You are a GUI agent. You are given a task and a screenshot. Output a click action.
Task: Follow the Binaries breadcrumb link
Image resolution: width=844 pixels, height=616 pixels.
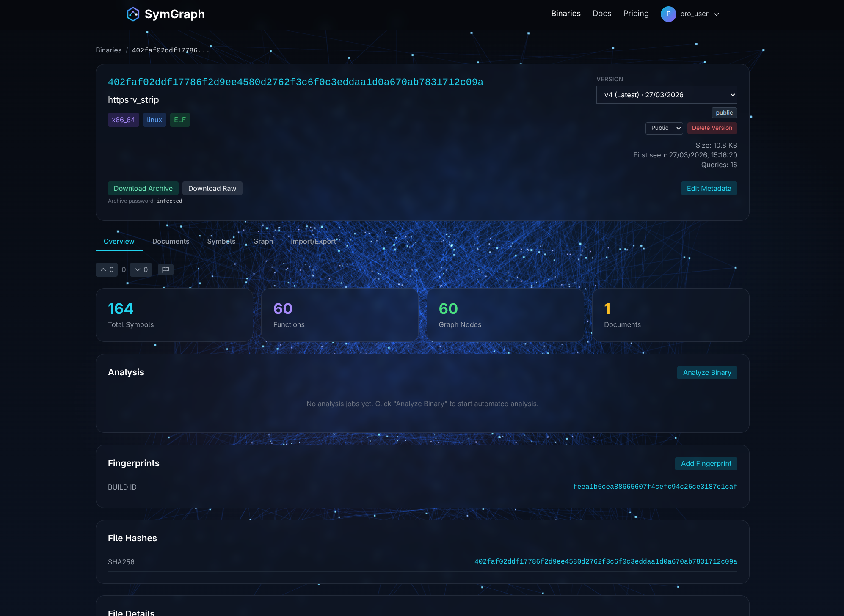pyautogui.click(x=108, y=50)
